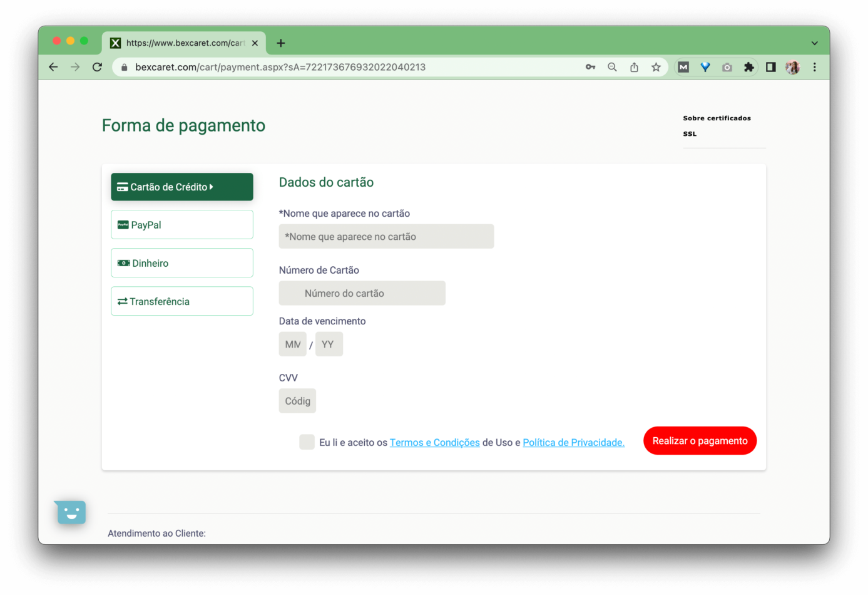
Task: Reload the payment page
Action: (x=97, y=67)
